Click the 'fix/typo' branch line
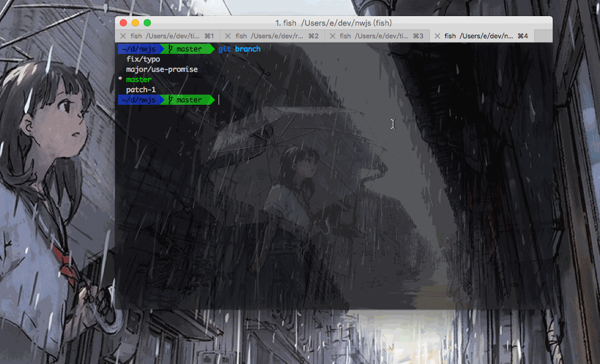This screenshot has width=600, height=364. (x=143, y=59)
